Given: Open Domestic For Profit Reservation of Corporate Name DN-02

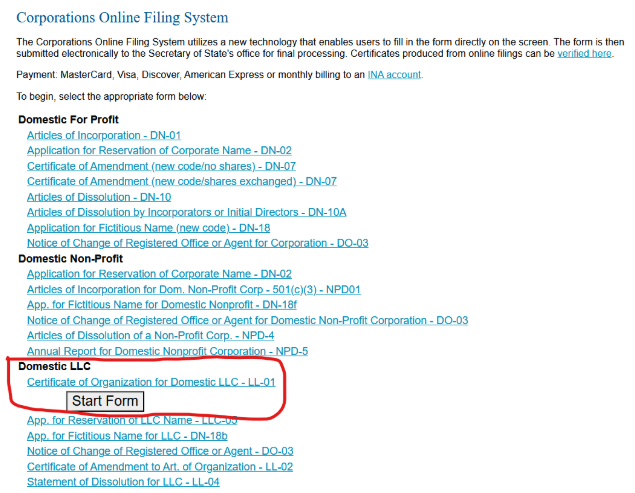Looking at the screenshot, I should point(159,151).
